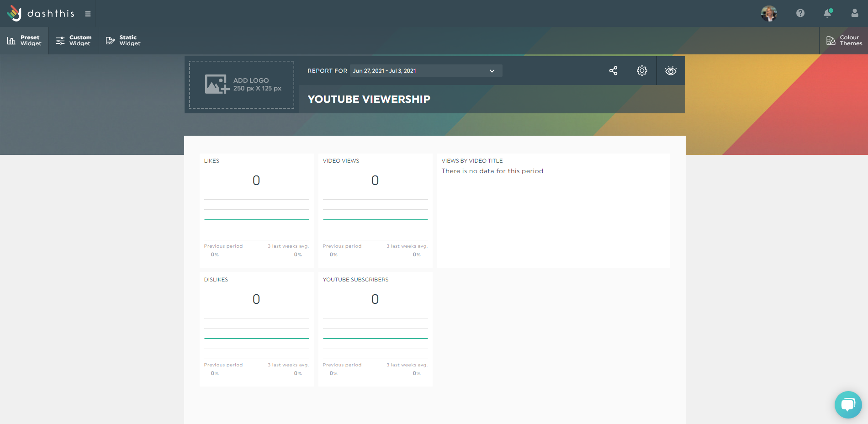Click the VIDEO VIEWS value 0
This screenshot has height=424, width=868.
coord(375,180)
